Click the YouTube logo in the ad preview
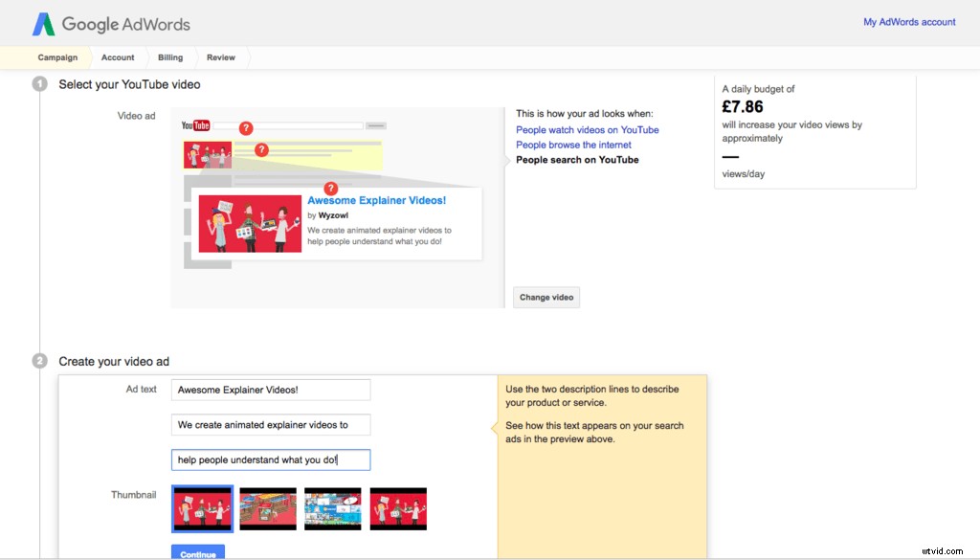 194,124
